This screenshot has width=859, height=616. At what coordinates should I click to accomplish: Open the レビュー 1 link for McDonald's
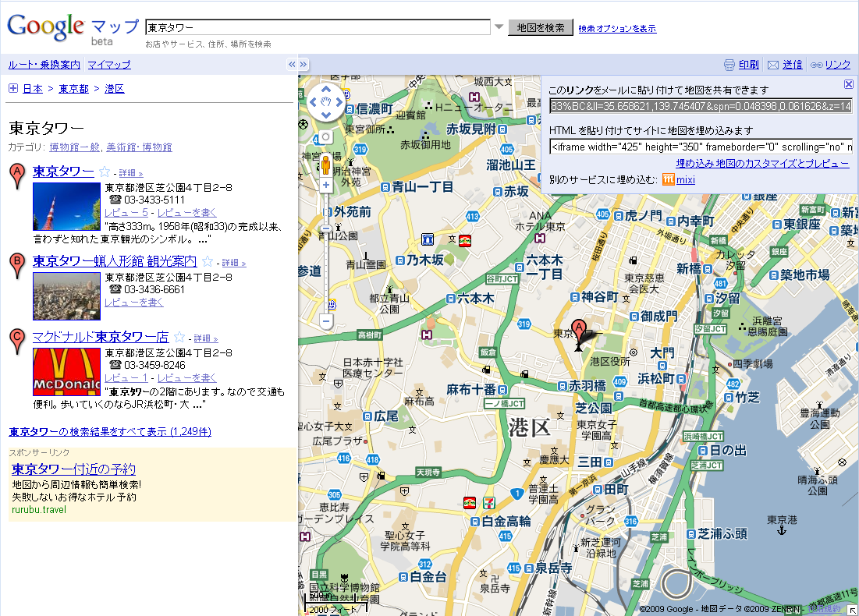126,378
